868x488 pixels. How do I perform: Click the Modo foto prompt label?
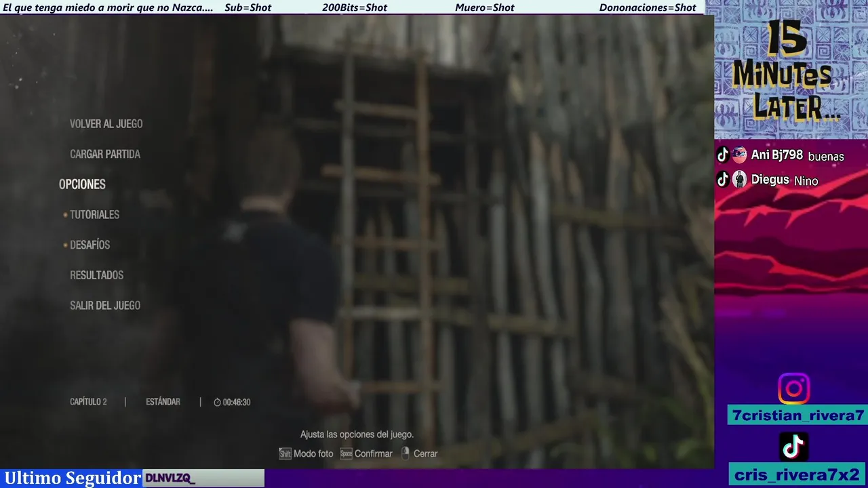point(313,453)
